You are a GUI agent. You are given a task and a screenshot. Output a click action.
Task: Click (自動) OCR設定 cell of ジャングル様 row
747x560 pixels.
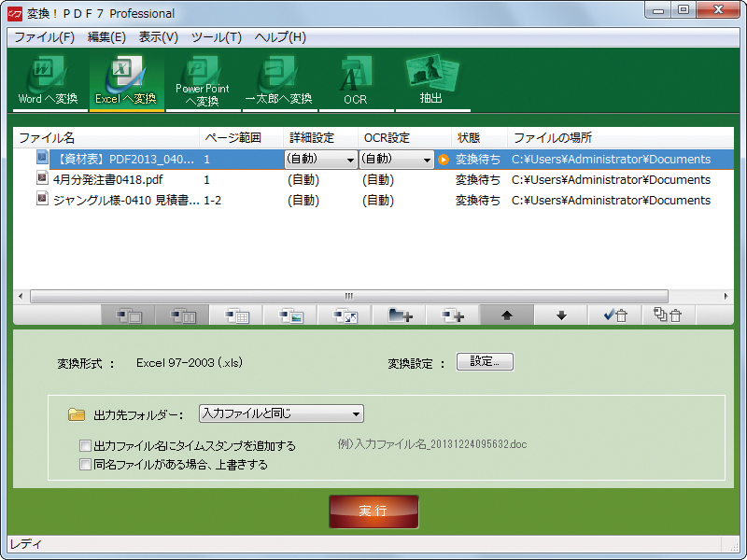coord(378,201)
